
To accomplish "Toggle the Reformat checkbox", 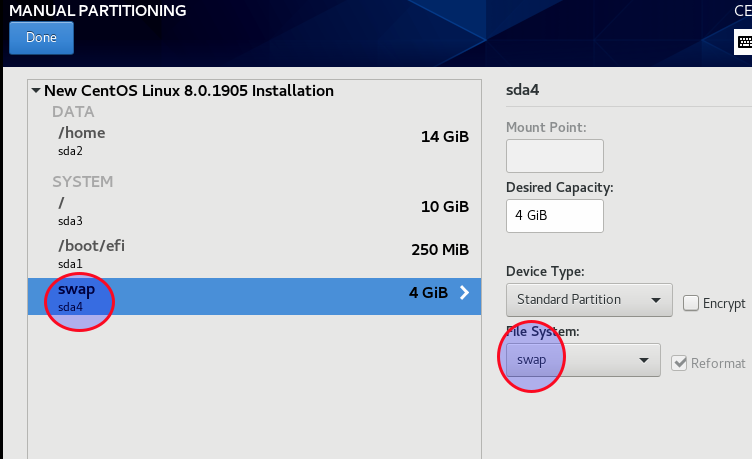I will click(679, 363).
